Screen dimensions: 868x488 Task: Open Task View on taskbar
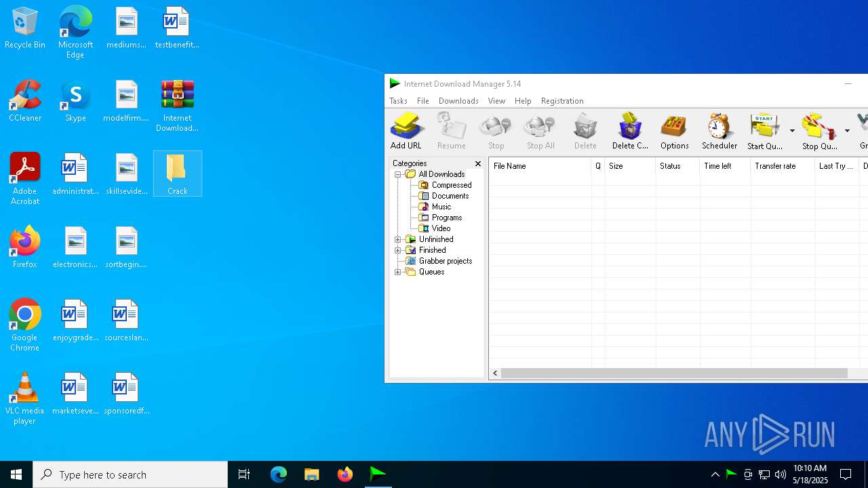coord(244,474)
